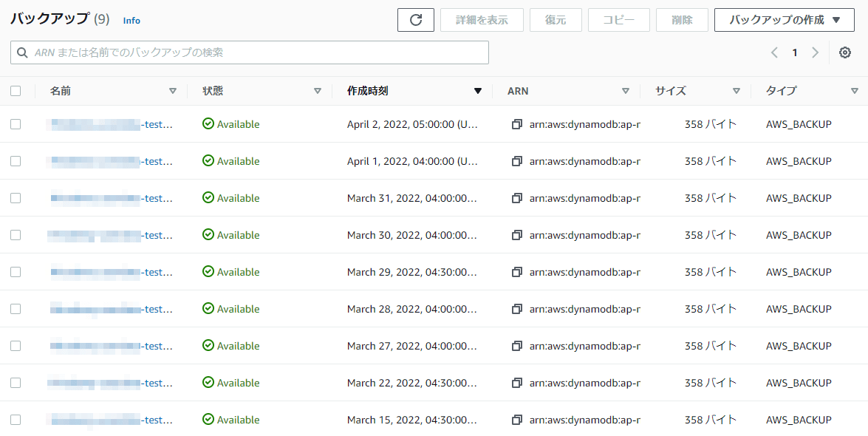Select the checkbox for the April 2 backup
Image resolution: width=868 pixels, height=436 pixels.
16,124
